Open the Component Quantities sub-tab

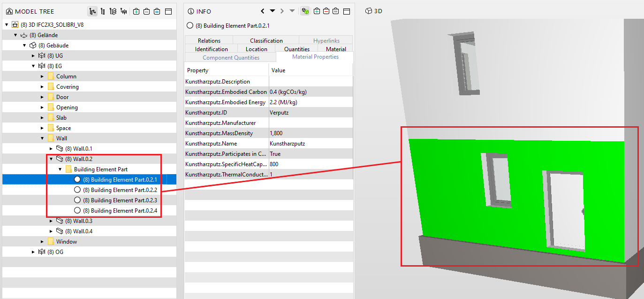[x=231, y=57]
